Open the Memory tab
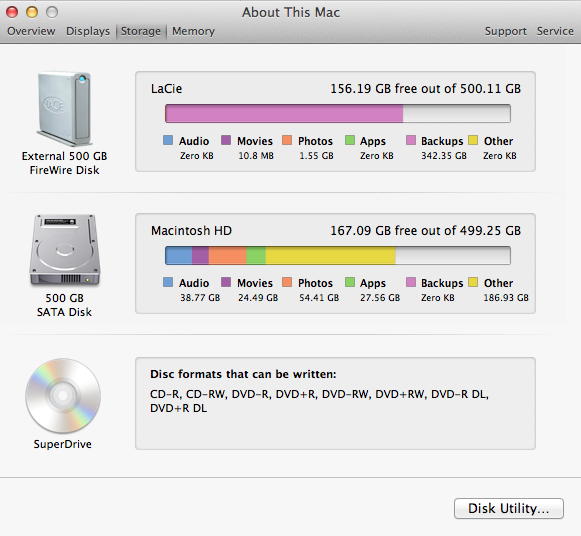This screenshot has width=581, height=536. [x=193, y=31]
